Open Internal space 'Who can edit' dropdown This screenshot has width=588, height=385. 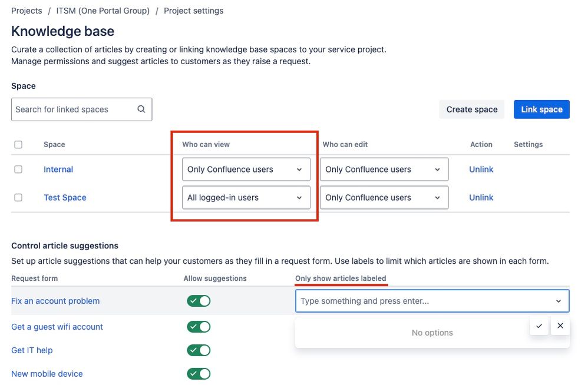(384, 170)
